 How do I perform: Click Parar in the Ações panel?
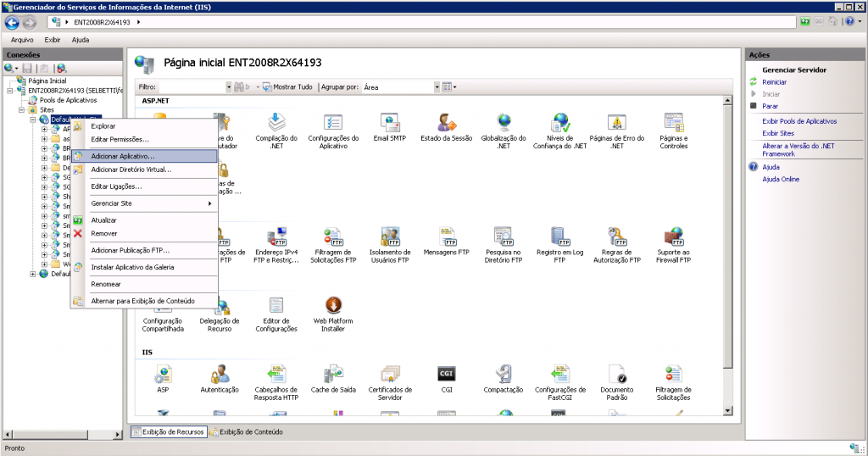pos(770,106)
